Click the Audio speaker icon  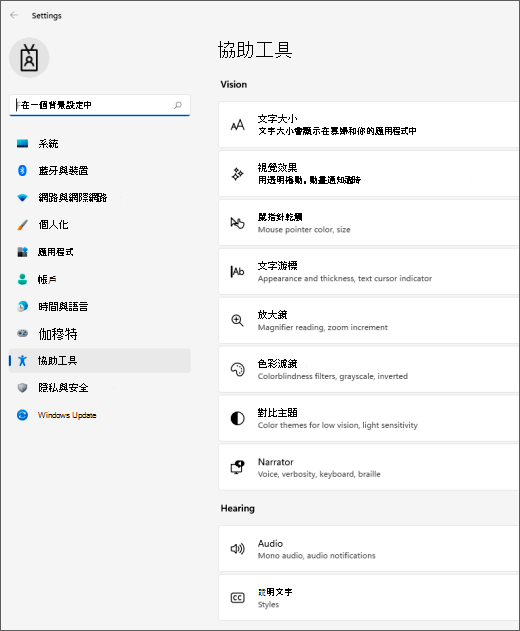pos(237,549)
